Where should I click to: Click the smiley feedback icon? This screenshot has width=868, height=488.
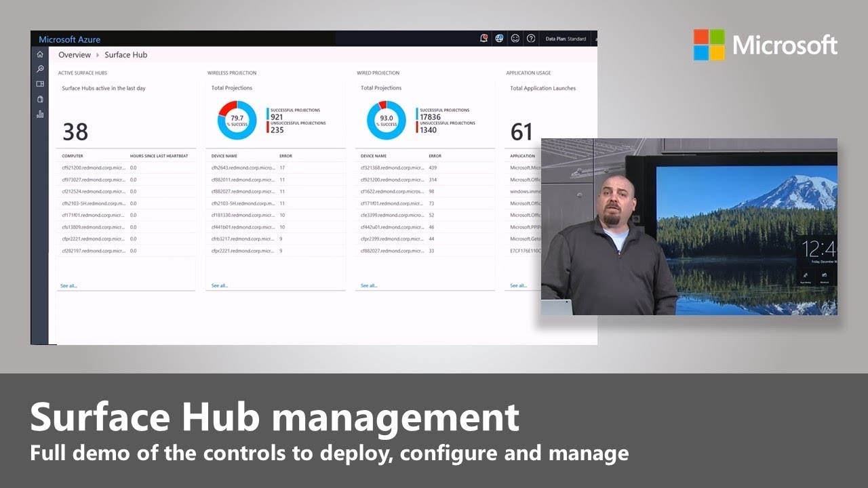click(x=515, y=39)
